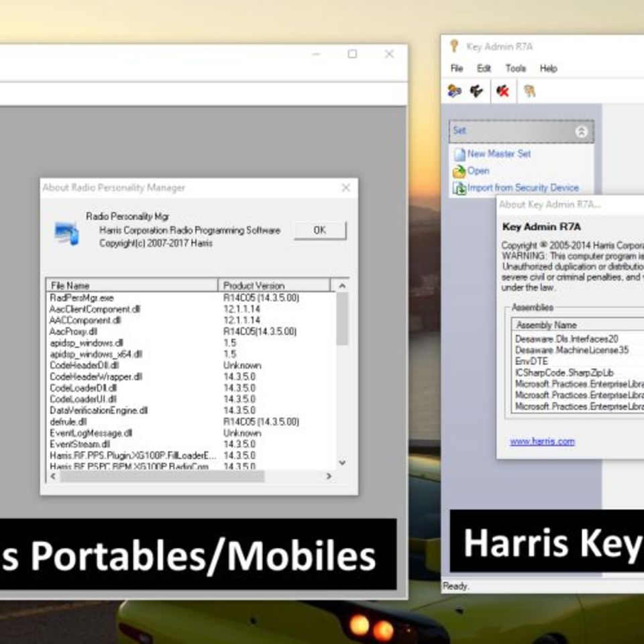Select the ICSharpCode.SharpZipLib assembly entry
Image resolution: width=644 pixels, height=644 pixels.
point(562,371)
